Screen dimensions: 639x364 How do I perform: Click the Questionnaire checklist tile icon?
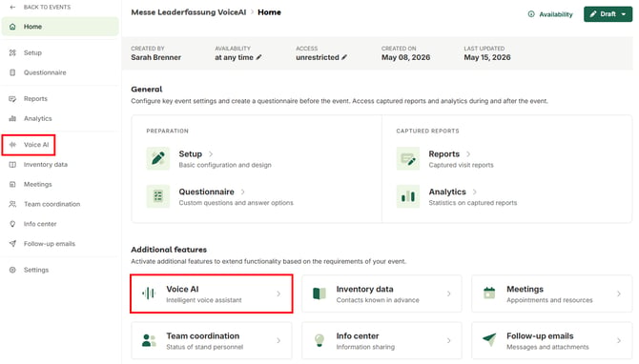158,196
